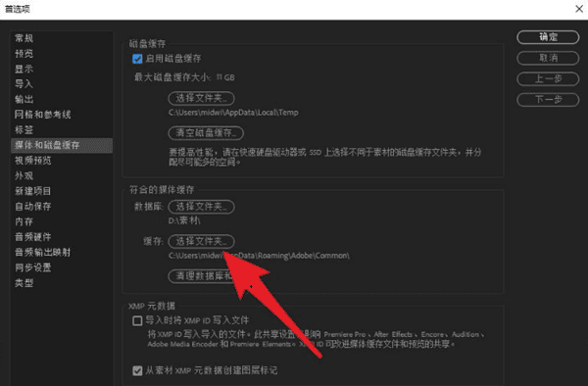Screen dimensions: 588x386
Task: Close the 首选项 dialog
Action: click(579, 9)
